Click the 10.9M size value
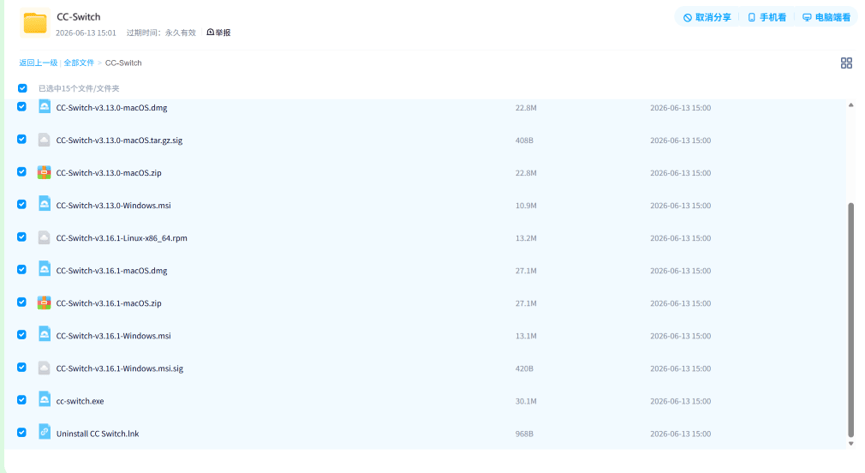The height and width of the screenshot is (473, 865). tap(526, 205)
